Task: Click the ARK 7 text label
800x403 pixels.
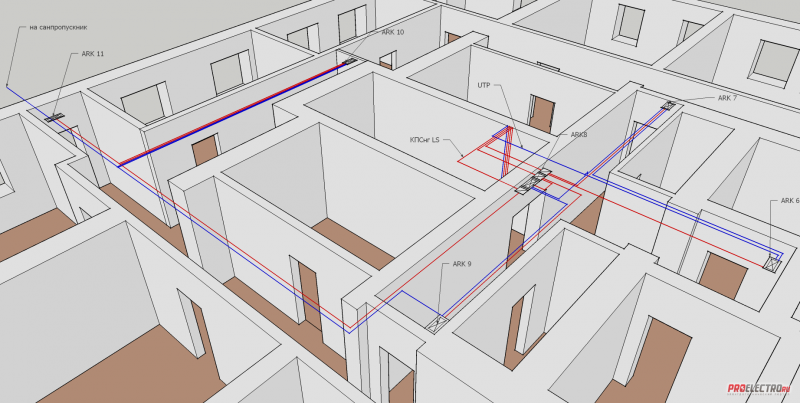Action: pos(727,98)
